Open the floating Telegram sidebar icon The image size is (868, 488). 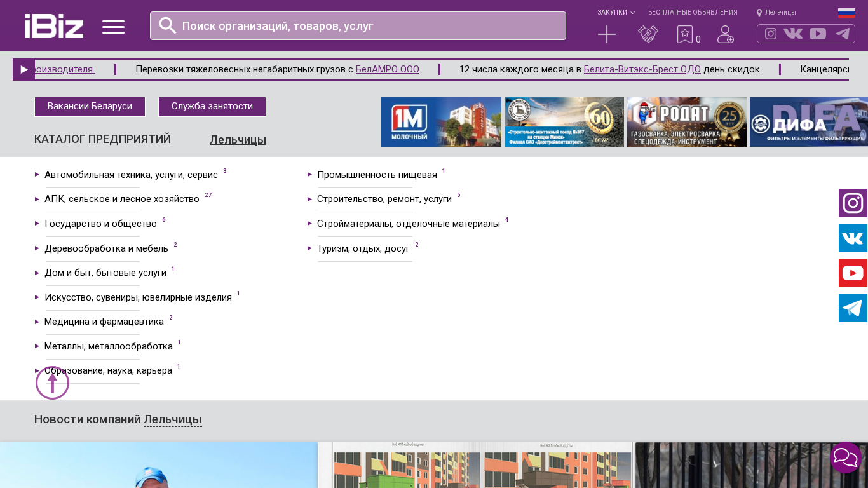(853, 308)
